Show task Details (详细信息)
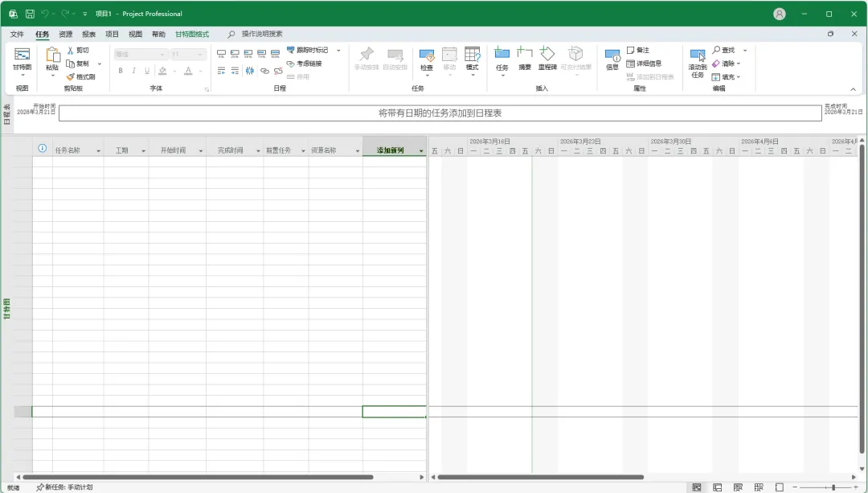 [644, 64]
